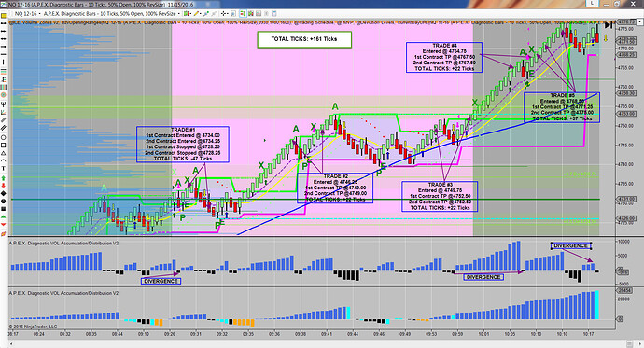
Task: Select the crosshair cursor icon
Action: [x=223, y=14]
